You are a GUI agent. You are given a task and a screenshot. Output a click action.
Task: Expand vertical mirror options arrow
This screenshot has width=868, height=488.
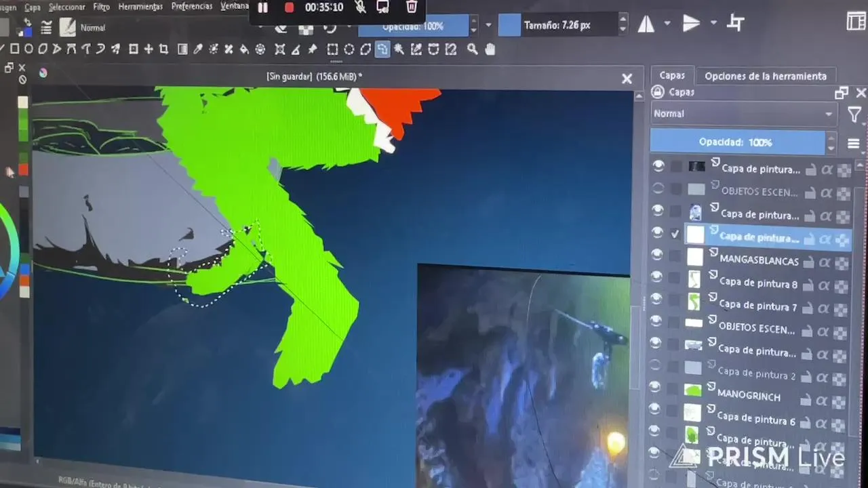click(713, 23)
